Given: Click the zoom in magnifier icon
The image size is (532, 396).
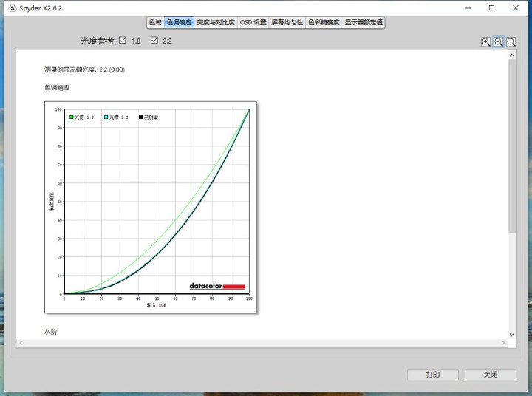Looking at the screenshot, I should pos(486,41).
